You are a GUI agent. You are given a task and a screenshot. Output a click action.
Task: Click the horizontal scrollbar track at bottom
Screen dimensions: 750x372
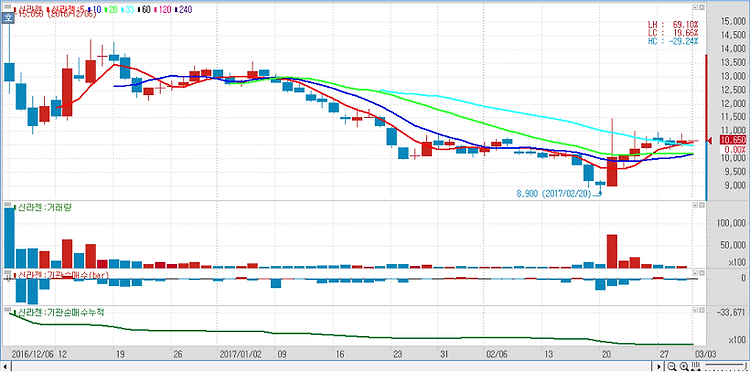[x=332, y=367]
